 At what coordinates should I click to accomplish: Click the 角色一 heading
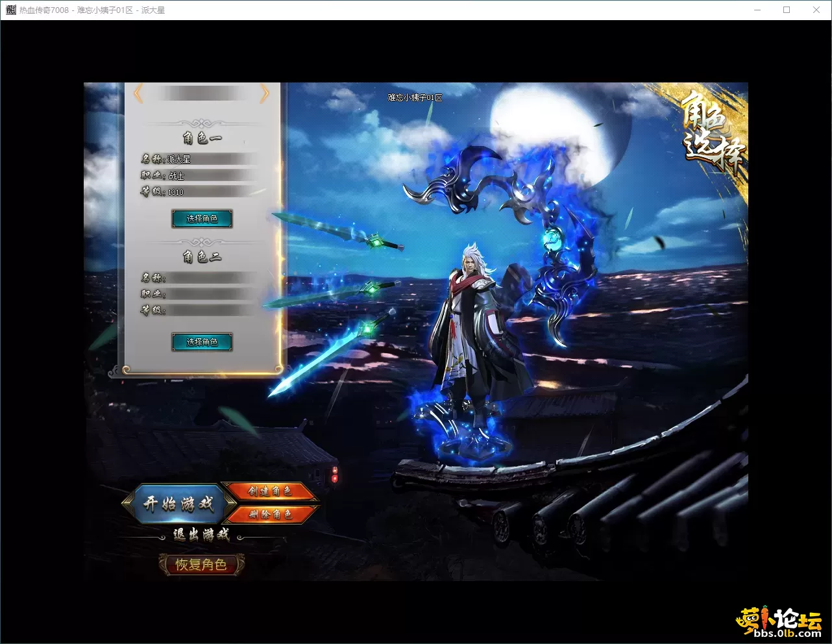[x=202, y=138]
